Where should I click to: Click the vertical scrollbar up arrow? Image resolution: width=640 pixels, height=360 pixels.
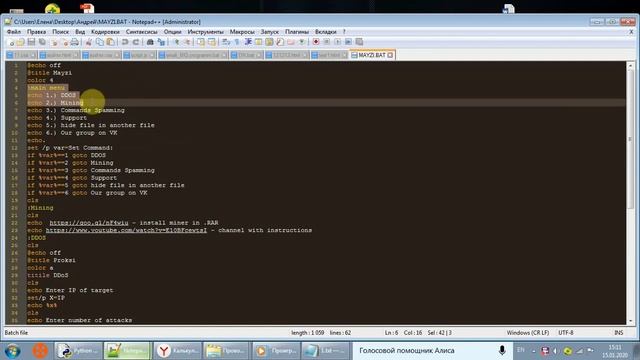point(630,65)
